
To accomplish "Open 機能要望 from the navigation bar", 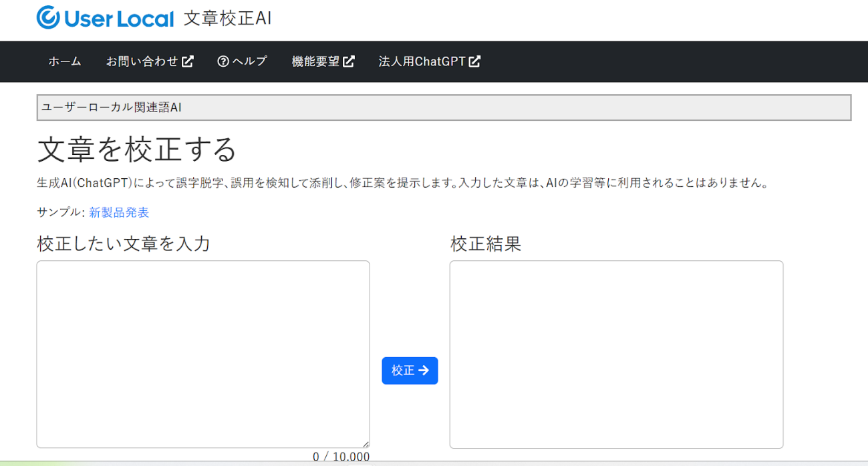I will (317, 61).
